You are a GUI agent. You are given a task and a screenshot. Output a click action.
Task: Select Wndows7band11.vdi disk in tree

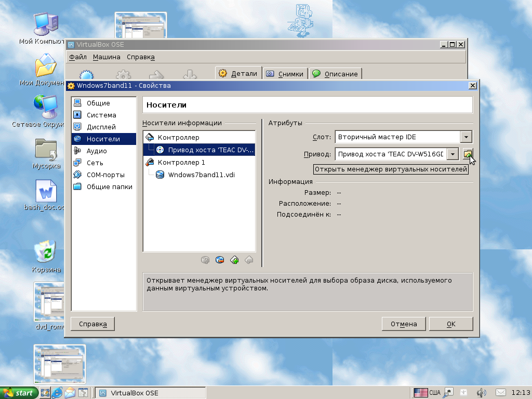click(201, 175)
